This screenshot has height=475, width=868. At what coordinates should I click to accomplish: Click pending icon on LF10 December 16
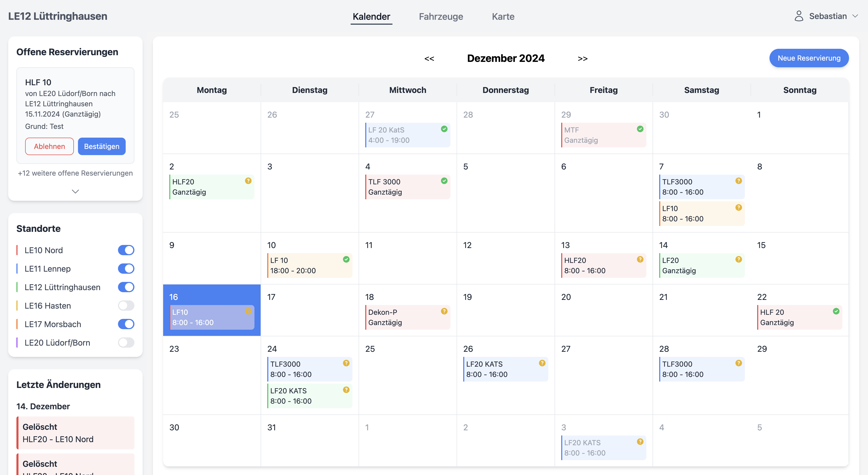pos(248,311)
